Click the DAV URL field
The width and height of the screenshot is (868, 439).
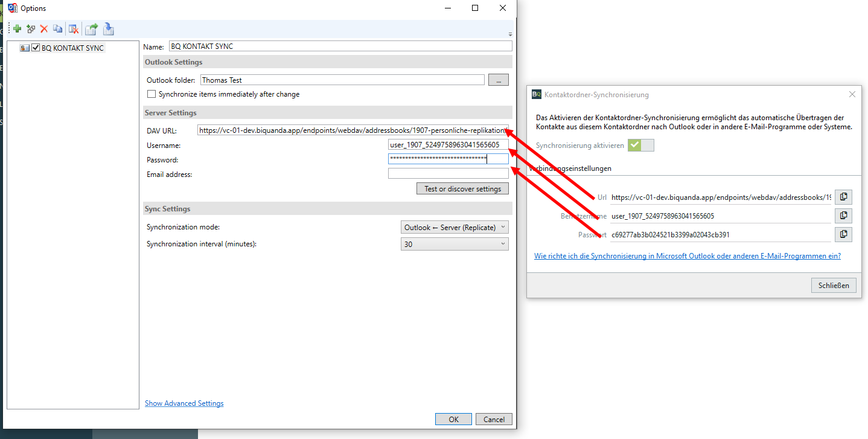pos(353,130)
